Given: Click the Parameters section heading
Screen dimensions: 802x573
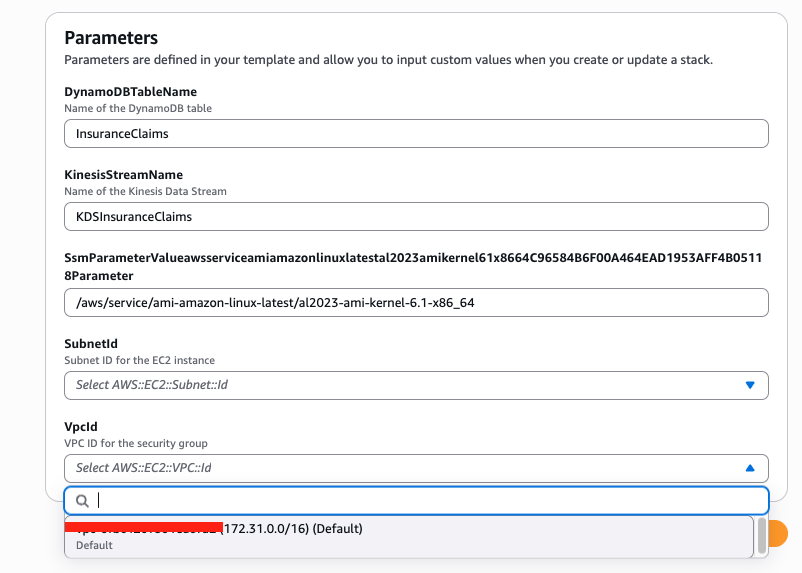Looking at the screenshot, I should 111,38.
